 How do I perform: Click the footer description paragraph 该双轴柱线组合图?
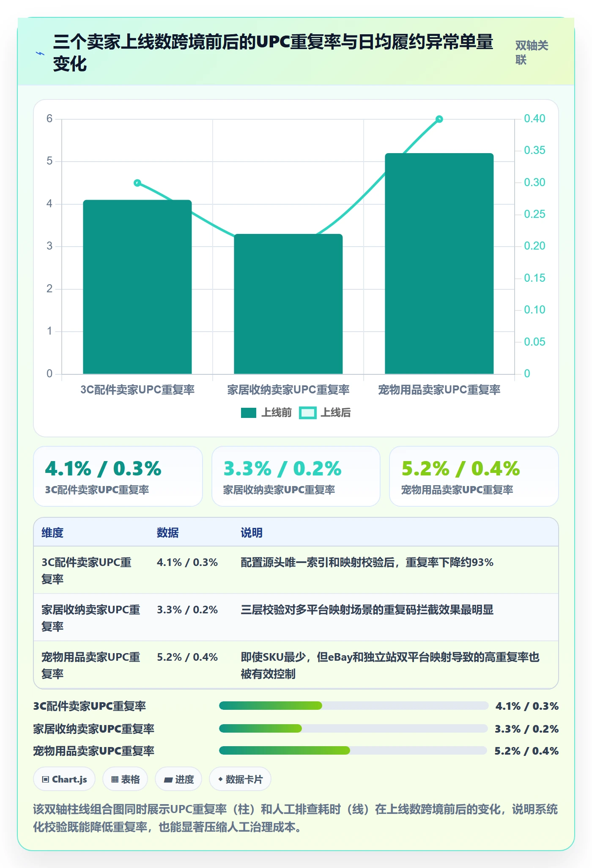[296, 818]
